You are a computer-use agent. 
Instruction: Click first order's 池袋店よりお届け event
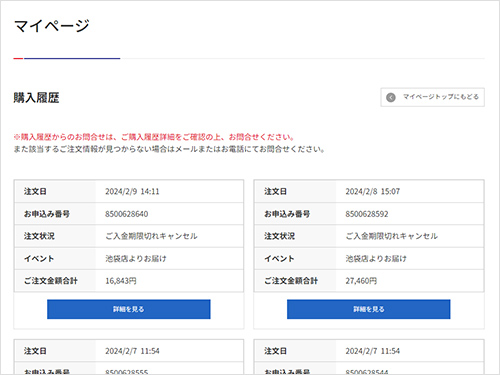[136, 259]
